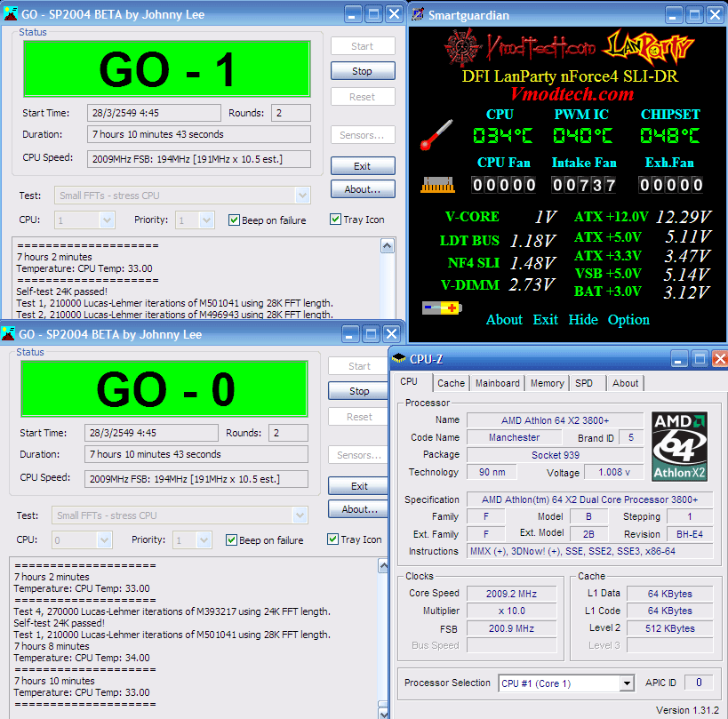Click the battery voltage icon in Smartguardian
The width and height of the screenshot is (728, 719).
442,308
